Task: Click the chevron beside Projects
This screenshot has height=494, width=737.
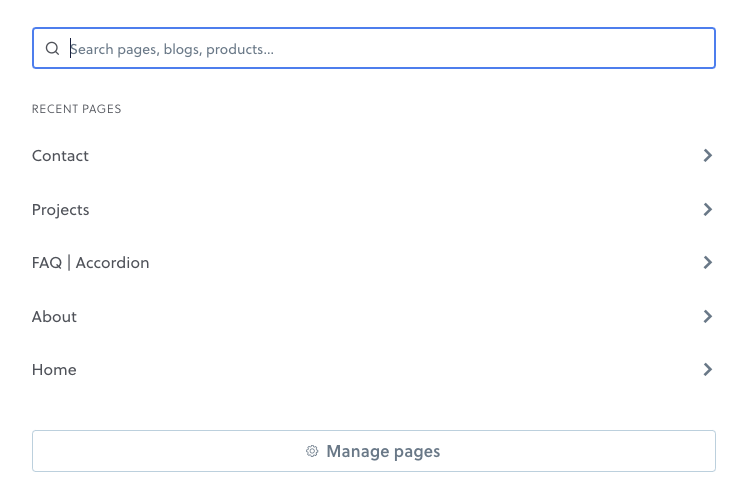Action: [x=707, y=209]
